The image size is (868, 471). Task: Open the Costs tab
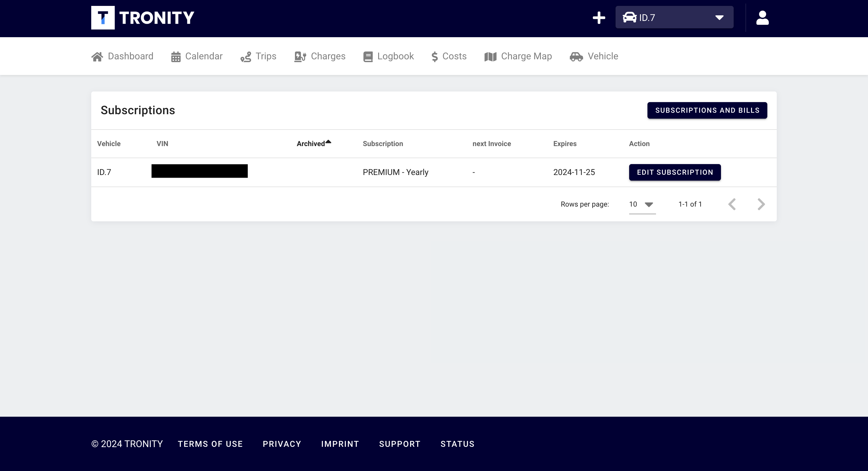[449, 56]
